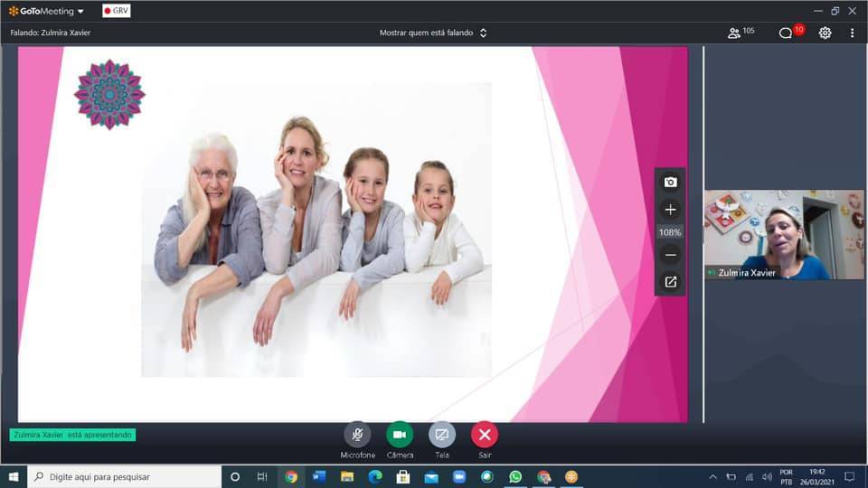Image resolution: width=868 pixels, height=488 pixels.
Task: Zoom in on the shared screen
Action: coord(670,210)
